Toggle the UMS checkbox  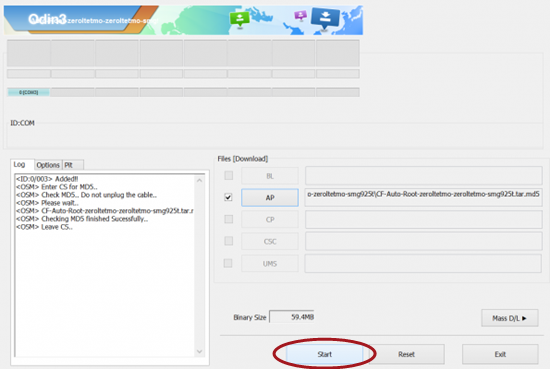pos(228,263)
